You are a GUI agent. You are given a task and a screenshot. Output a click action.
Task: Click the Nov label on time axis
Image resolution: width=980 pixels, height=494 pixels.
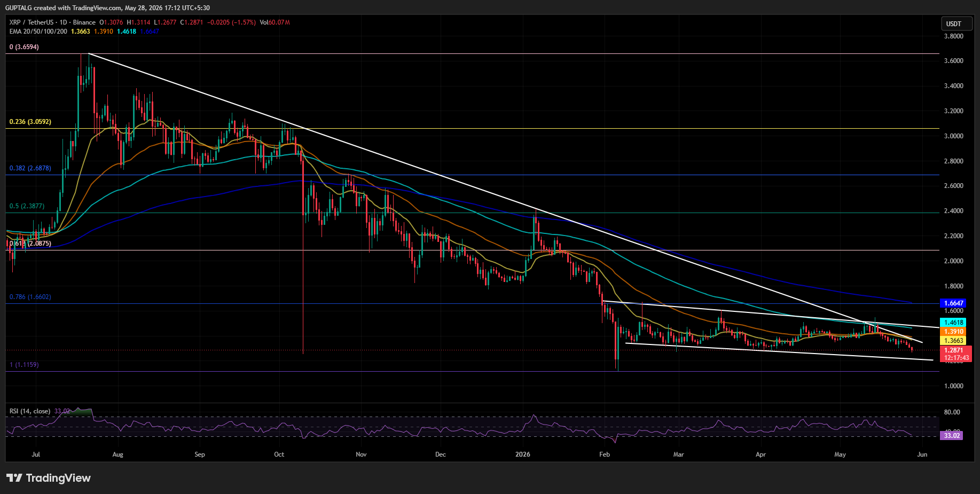[361, 454]
